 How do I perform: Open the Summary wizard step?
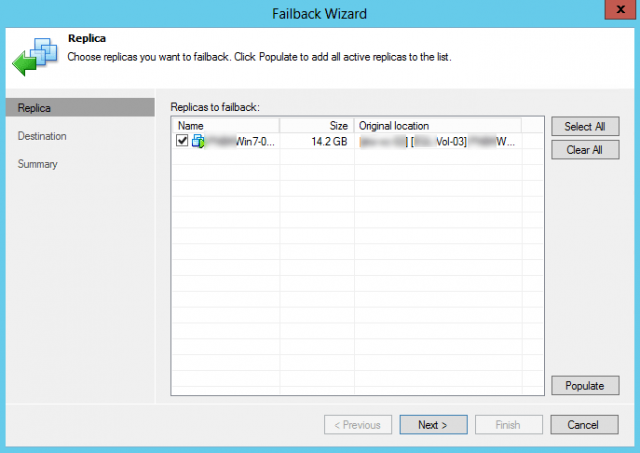tap(38, 164)
